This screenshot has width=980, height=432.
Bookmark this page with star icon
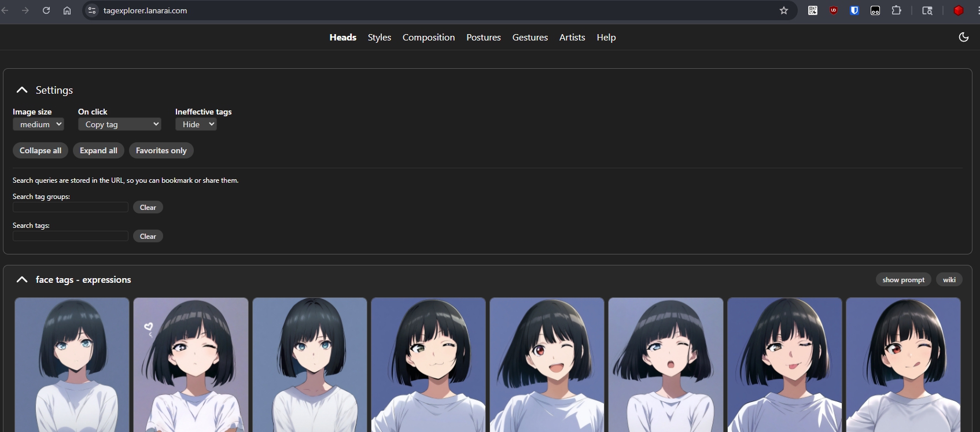click(784, 10)
